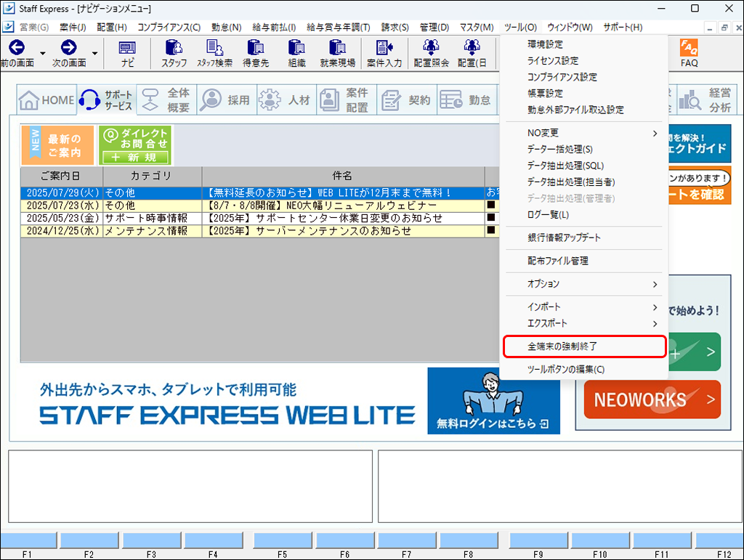Open the 前の画面 history dropdown arrow
The image size is (744, 560).
(x=43, y=53)
